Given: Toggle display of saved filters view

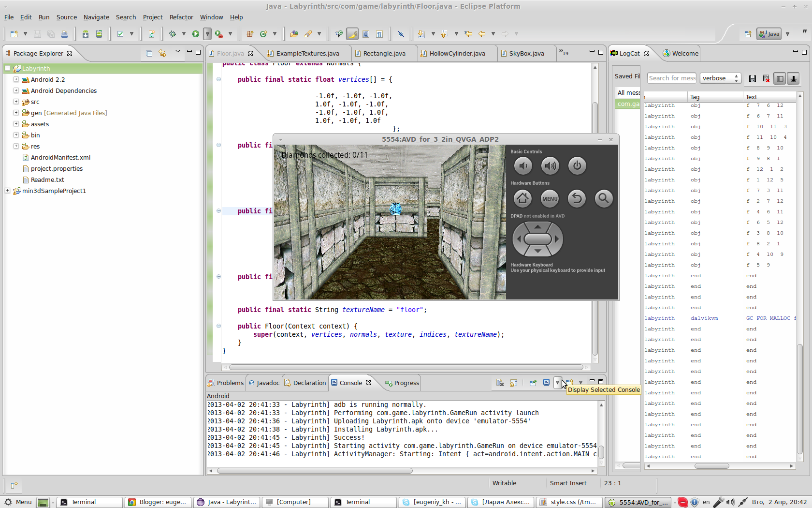Looking at the screenshot, I should pos(779,78).
